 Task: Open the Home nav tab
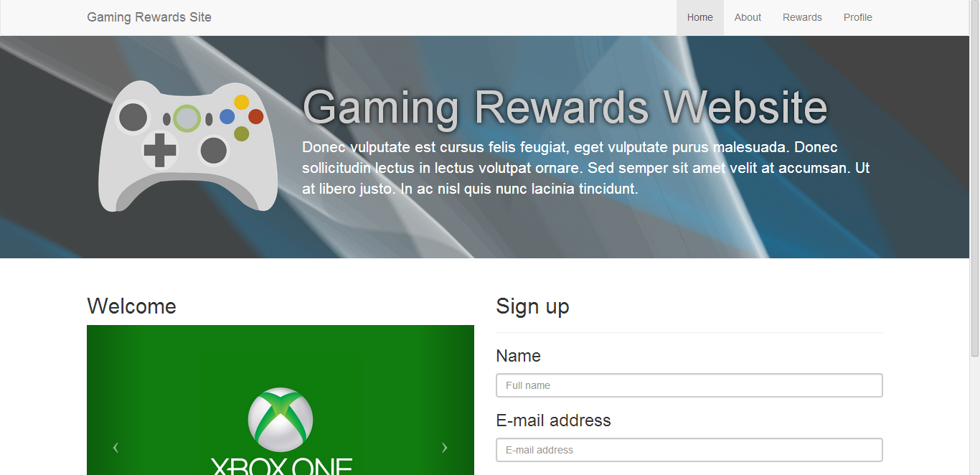(700, 17)
